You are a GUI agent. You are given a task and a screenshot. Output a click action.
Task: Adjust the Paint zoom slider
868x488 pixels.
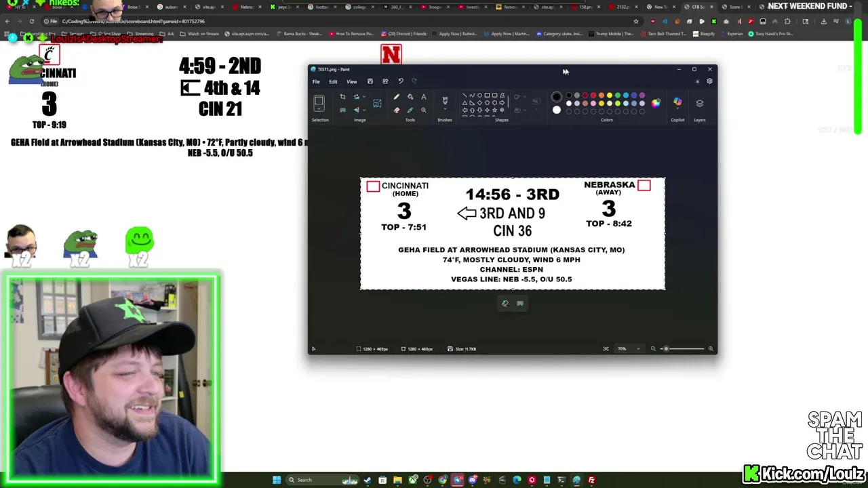[x=682, y=349]
